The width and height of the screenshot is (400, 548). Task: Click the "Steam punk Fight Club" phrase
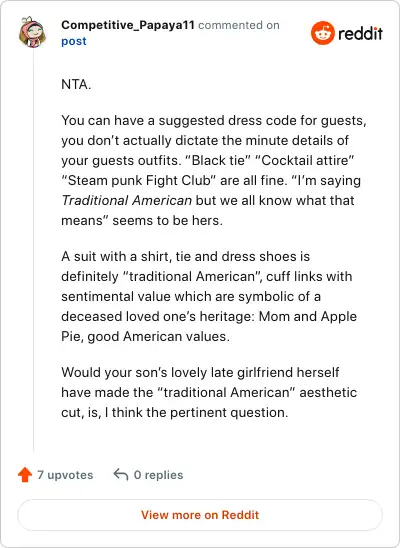pyautogui.click(x=139, y=181)
